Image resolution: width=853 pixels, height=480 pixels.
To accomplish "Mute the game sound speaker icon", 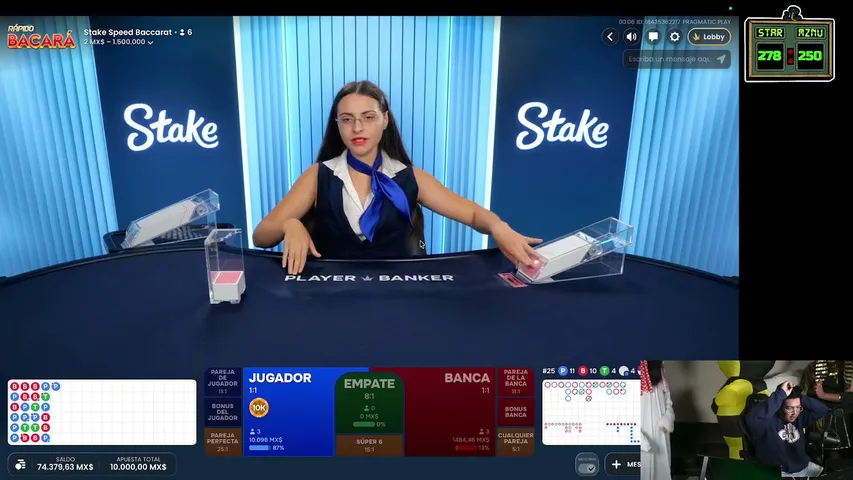I will pyautogui.click(x=631, y=36).
